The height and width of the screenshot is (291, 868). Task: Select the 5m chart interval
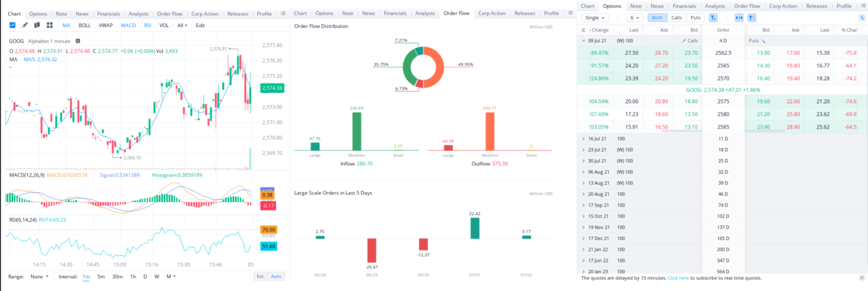(x=101, y=276)
